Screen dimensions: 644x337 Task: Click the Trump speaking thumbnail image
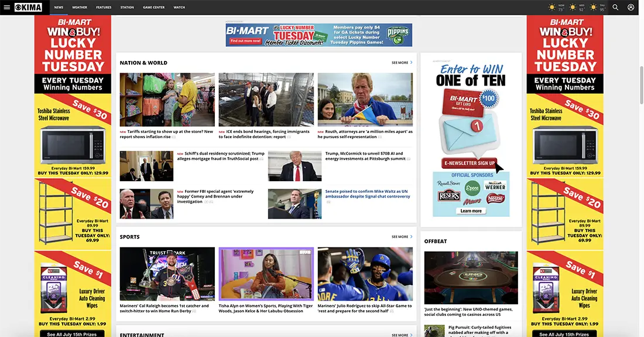click(295, 166)
